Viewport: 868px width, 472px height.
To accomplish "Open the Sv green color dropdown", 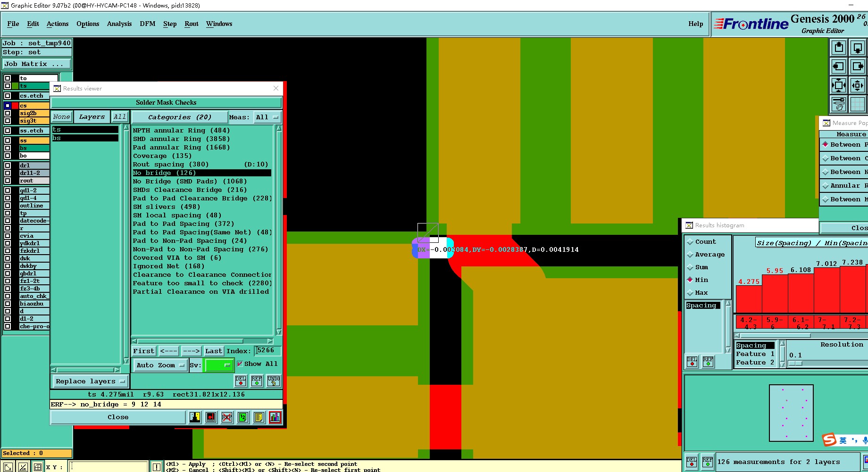I will 219,365.
